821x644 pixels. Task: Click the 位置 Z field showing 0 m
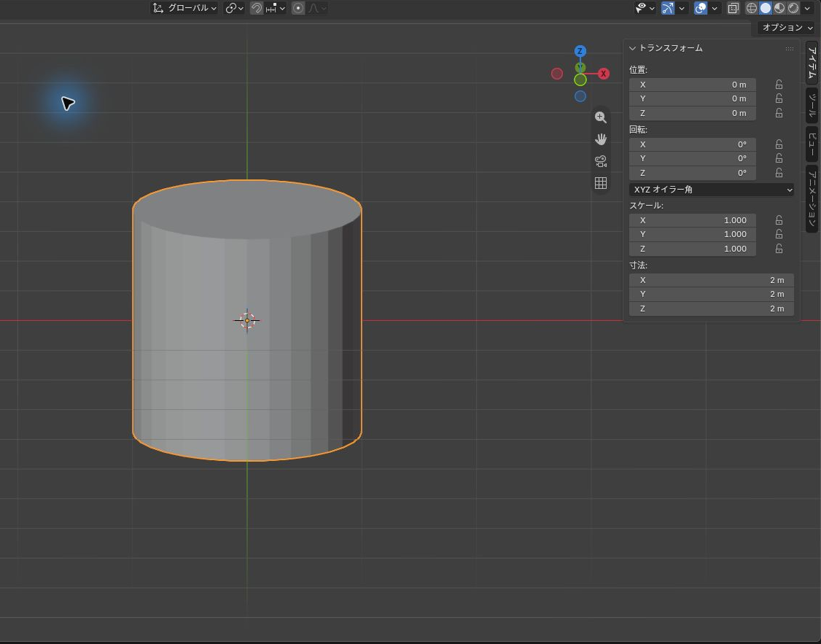692,113
